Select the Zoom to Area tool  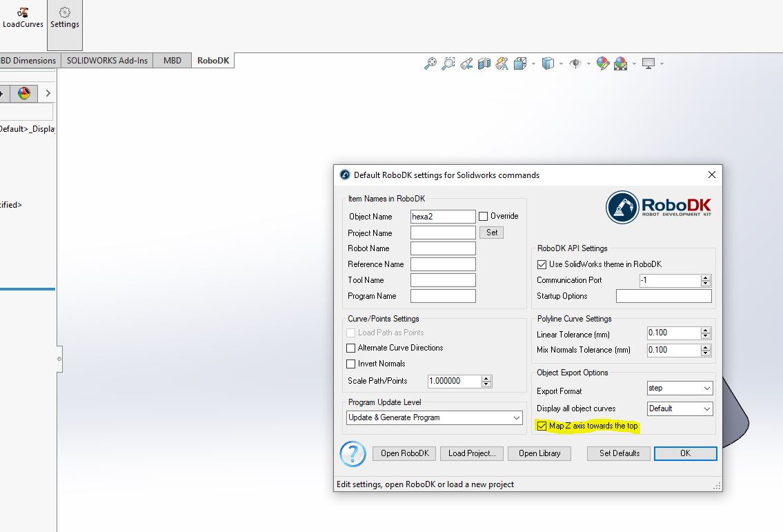[x=448, y=63]
